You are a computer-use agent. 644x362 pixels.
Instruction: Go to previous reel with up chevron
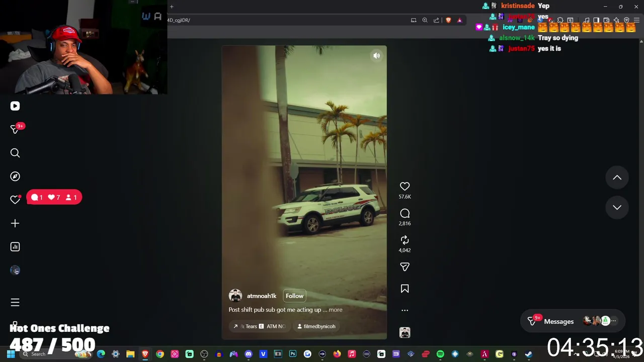point(617,177)
